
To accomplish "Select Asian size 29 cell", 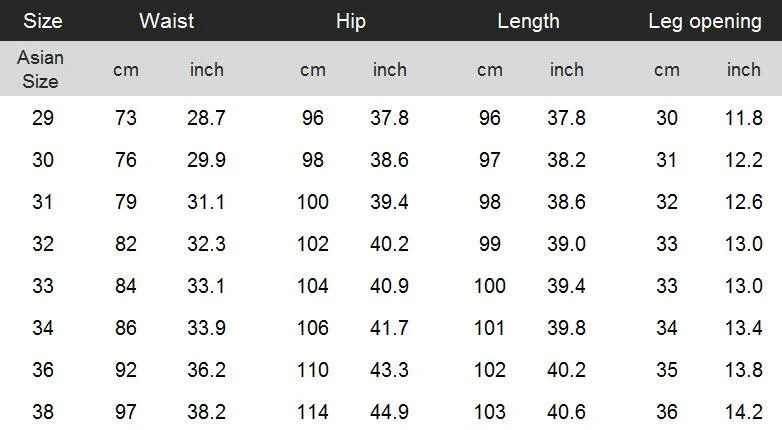I will point(43,118).
